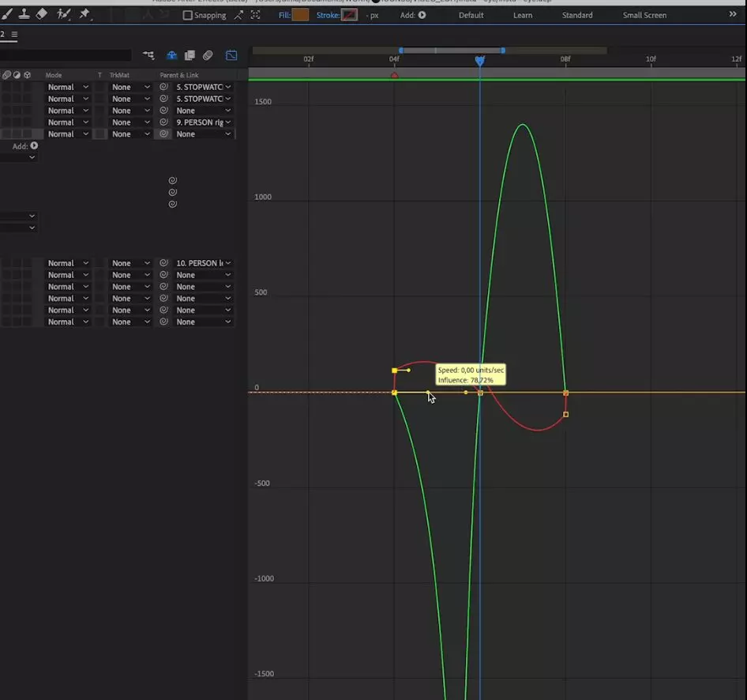Screen dimensions: 747x700
Task: Open the TrkMat dropdown on the 10. PERSON row
Action: click(x=130, y=263)
